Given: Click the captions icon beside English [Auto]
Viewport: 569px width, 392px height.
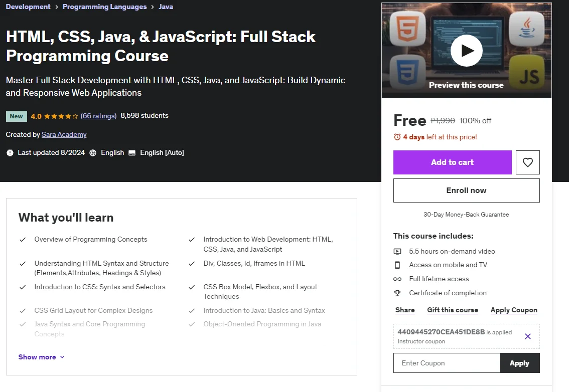Looking at the screenshot, I should coord(132,153).
